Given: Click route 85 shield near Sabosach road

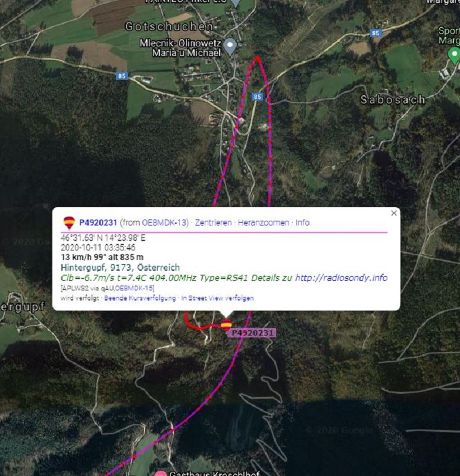Looking at the screenshot, I should 257,97.
